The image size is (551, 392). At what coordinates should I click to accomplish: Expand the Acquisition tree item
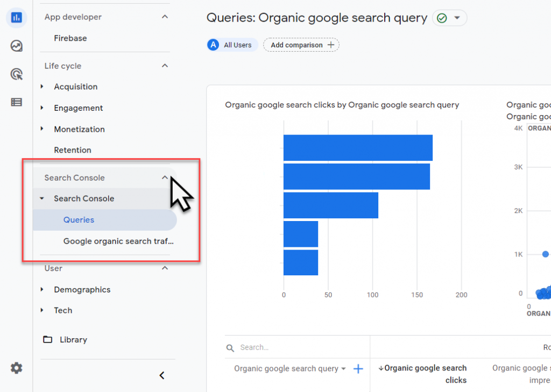point(42,87)
